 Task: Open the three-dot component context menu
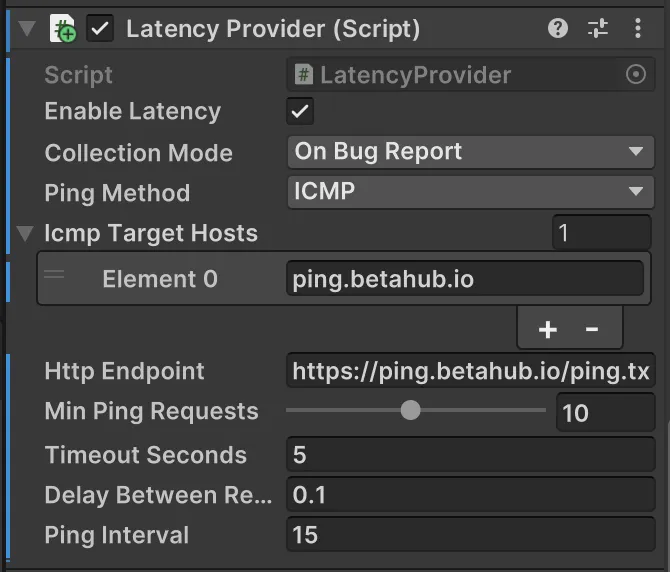coord(638,29)
